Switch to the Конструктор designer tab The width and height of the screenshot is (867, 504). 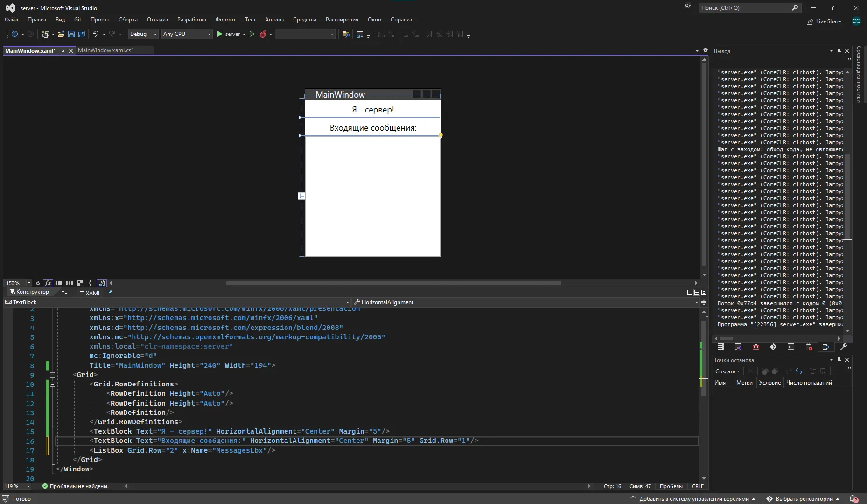click(x=29, y=292)
